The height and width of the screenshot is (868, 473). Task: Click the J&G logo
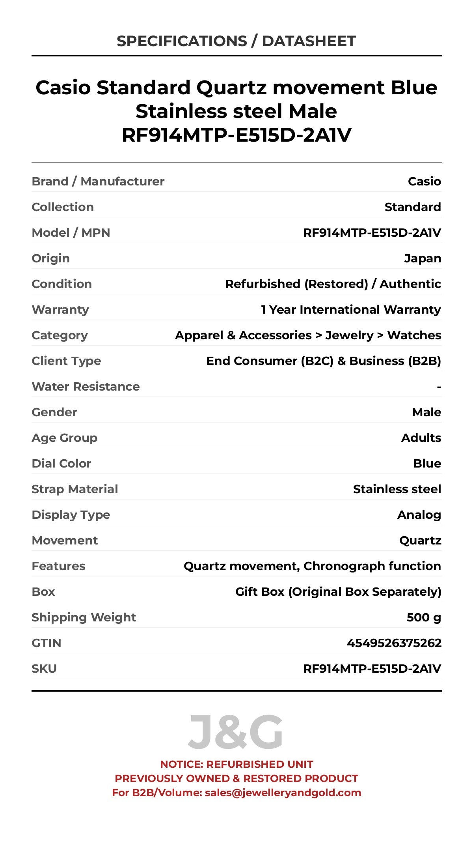tap(236, 732)
